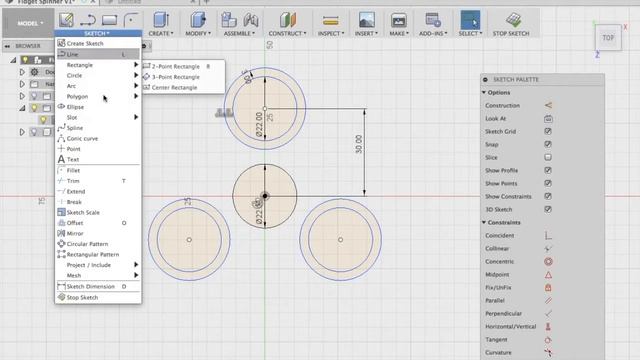Apply the Horizontal/Vertical constraint icon
This screenshot has height=360, width=640.
(x=548, y=327)
